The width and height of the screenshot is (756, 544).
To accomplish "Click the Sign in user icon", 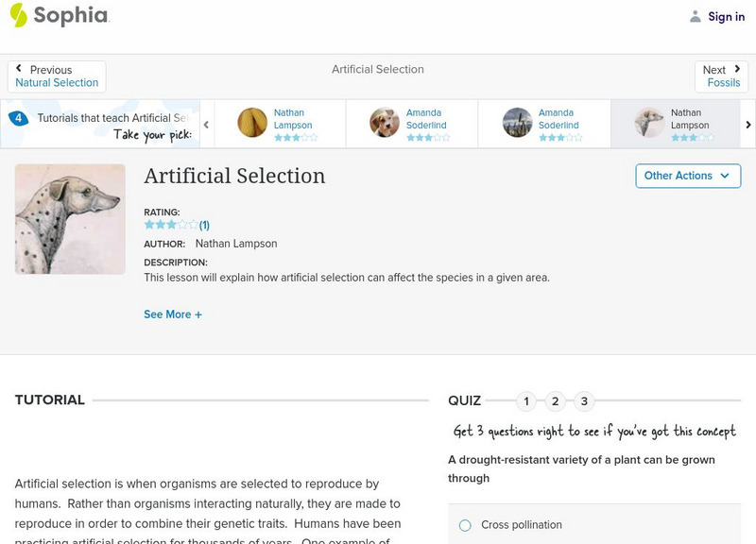I will point(696,16).
